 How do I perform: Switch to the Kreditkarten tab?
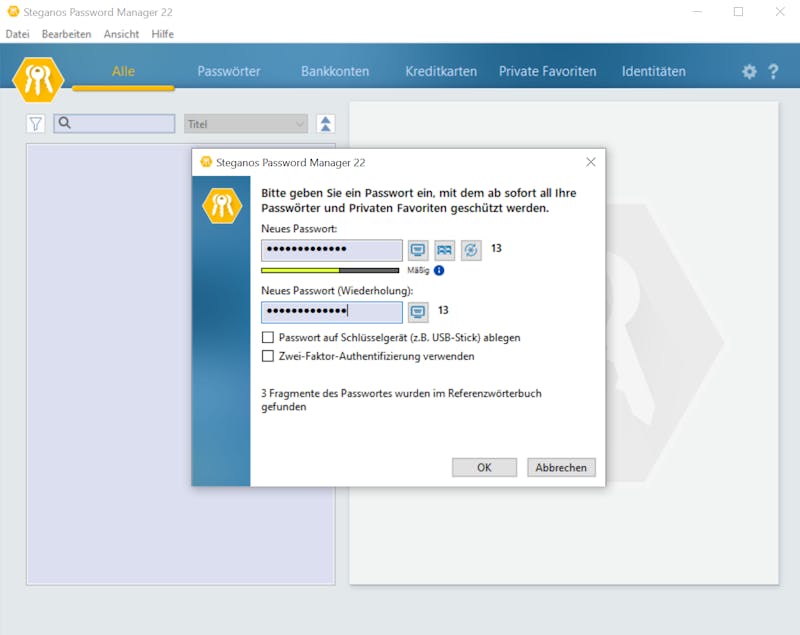pos(441,71)
